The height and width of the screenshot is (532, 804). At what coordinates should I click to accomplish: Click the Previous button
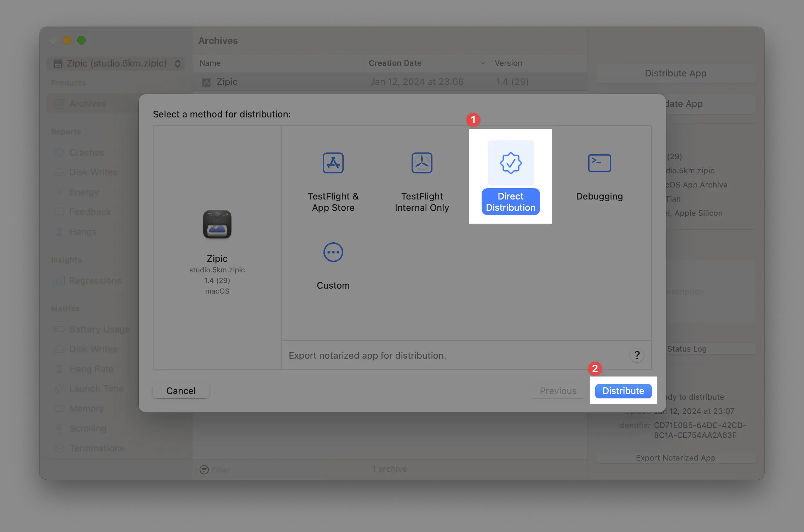tap(558, 391)
